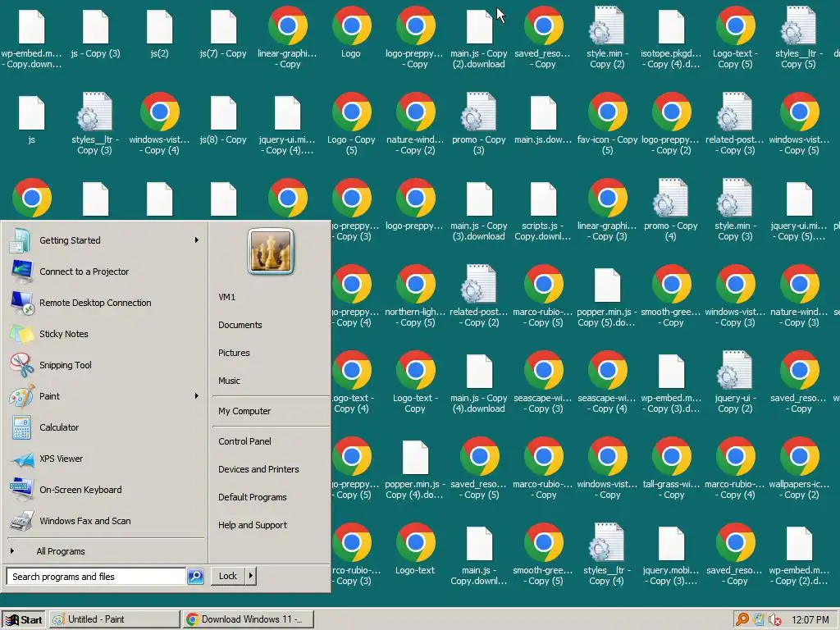Select smooth-gree... - Copy (5) icon
840x630 pixels.
click(543, 555)
